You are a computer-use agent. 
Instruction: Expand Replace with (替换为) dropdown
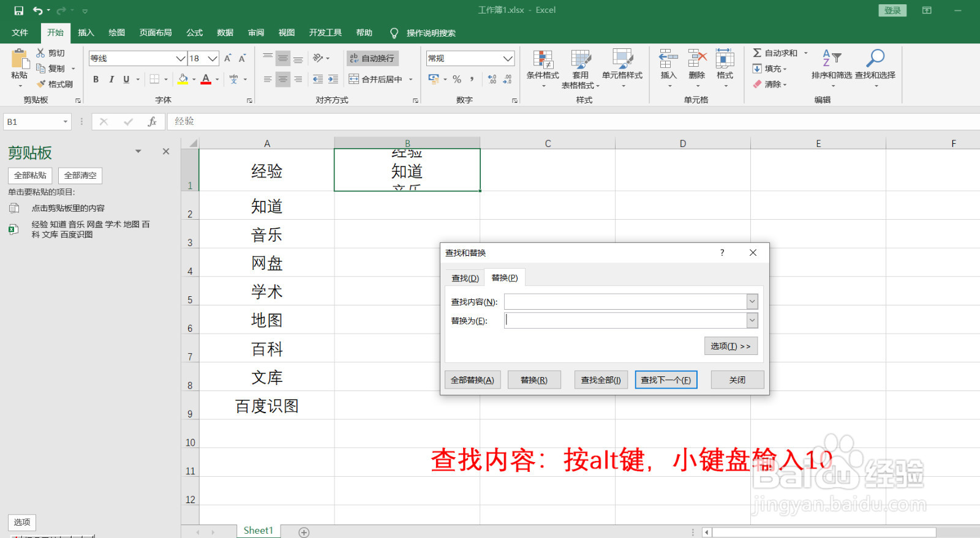pyautogui.click(x=752, y=320)
